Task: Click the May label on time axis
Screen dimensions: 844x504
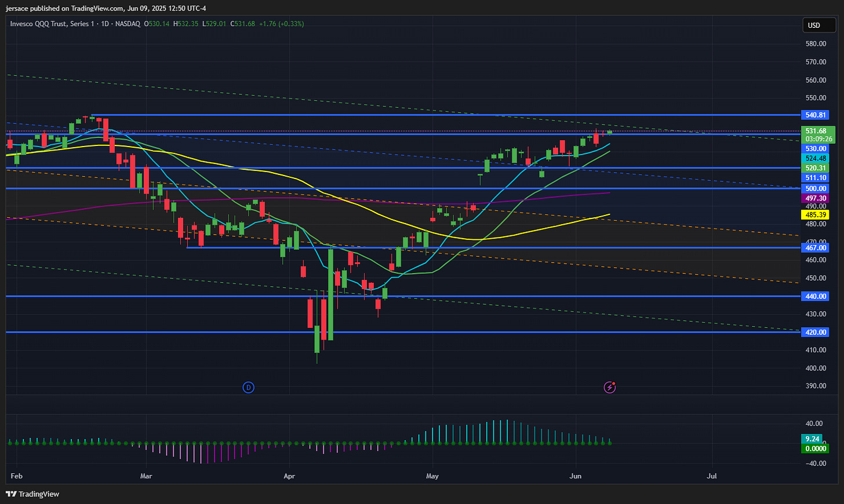Action: click(x=432, y=476)
